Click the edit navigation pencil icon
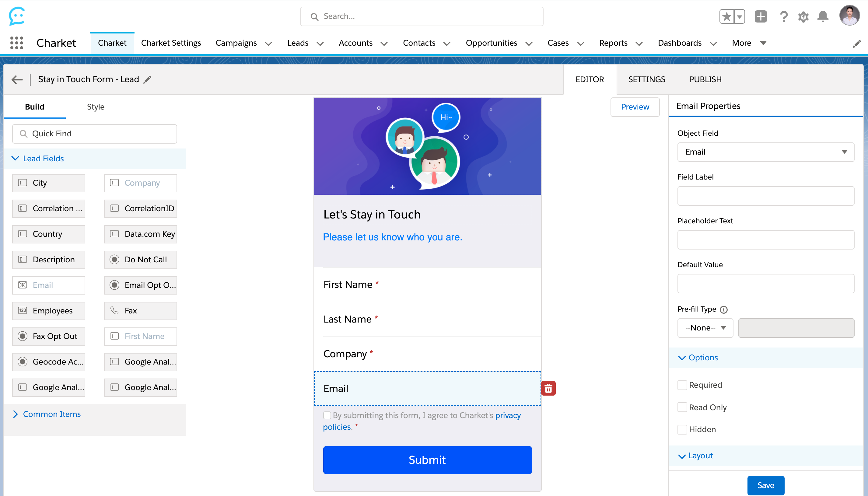The image size is (868, 496). pyautogui.click(x=857, y=44)
